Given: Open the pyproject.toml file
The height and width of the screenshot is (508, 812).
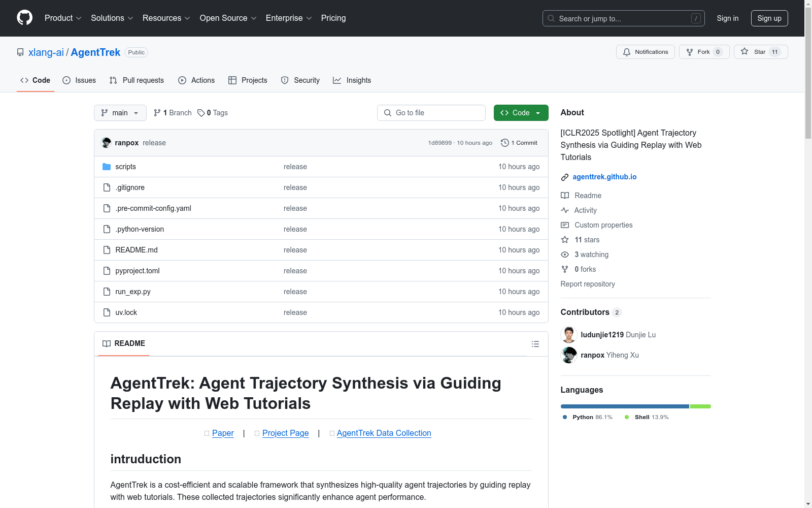Looking at the screenshot, I should (138, 271).
